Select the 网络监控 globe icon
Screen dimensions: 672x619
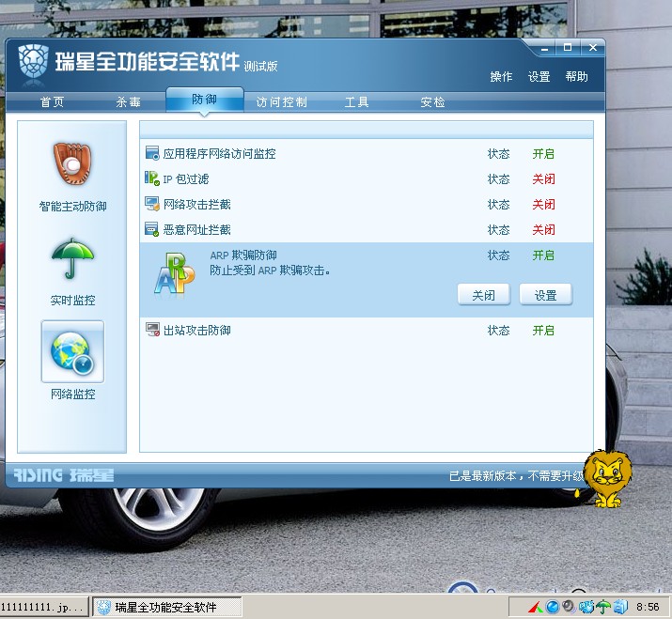(72, 352)
